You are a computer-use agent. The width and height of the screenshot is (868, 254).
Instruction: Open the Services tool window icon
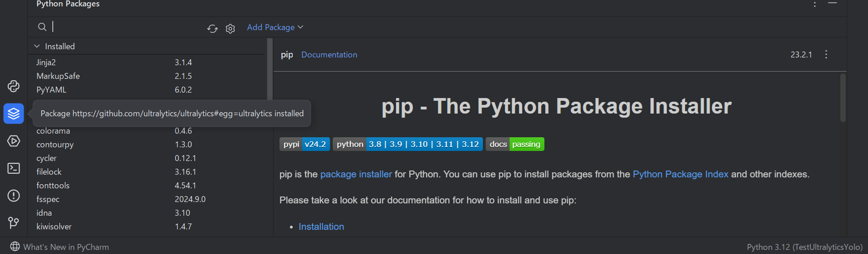(14, 141)
